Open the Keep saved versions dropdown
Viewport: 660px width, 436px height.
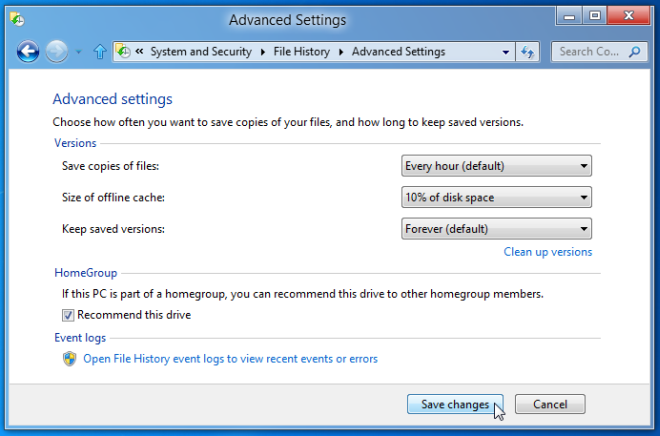point(496,229)
